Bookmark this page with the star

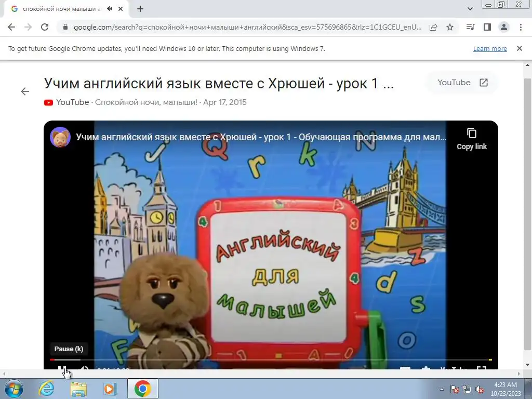pyautogui.click(x=450, y=27)
